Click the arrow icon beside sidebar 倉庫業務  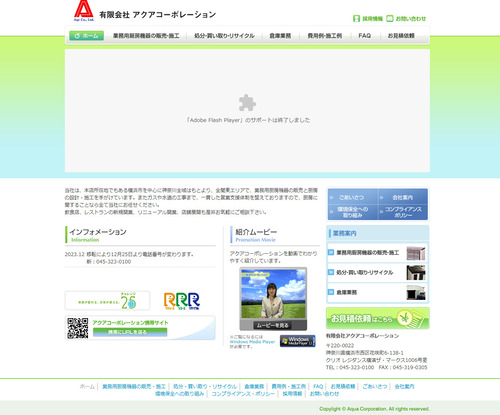[331, 292]
